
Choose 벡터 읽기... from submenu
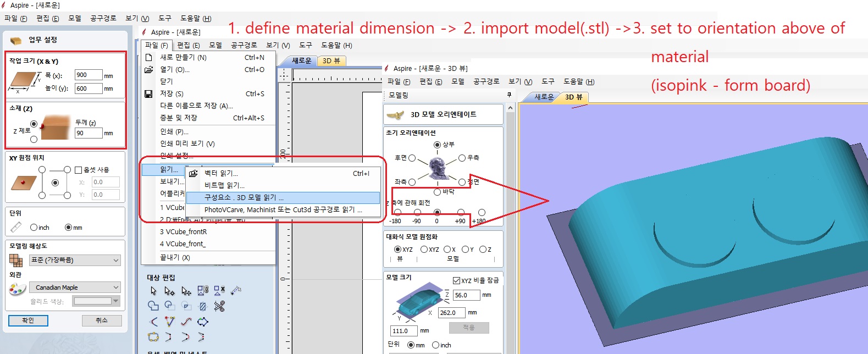point(283,173)
